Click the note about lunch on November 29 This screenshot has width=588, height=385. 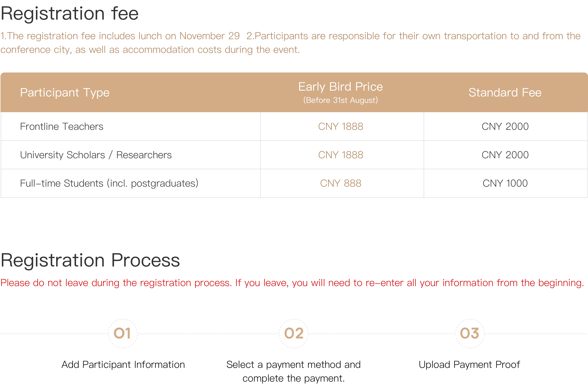pyautogui.click(x=120, y=36)
